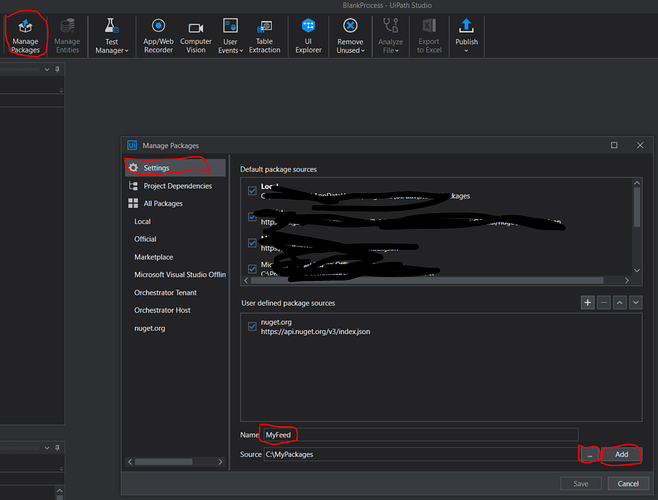
Task: Select the nuget.org source URL entry
Action: [316, 332]
